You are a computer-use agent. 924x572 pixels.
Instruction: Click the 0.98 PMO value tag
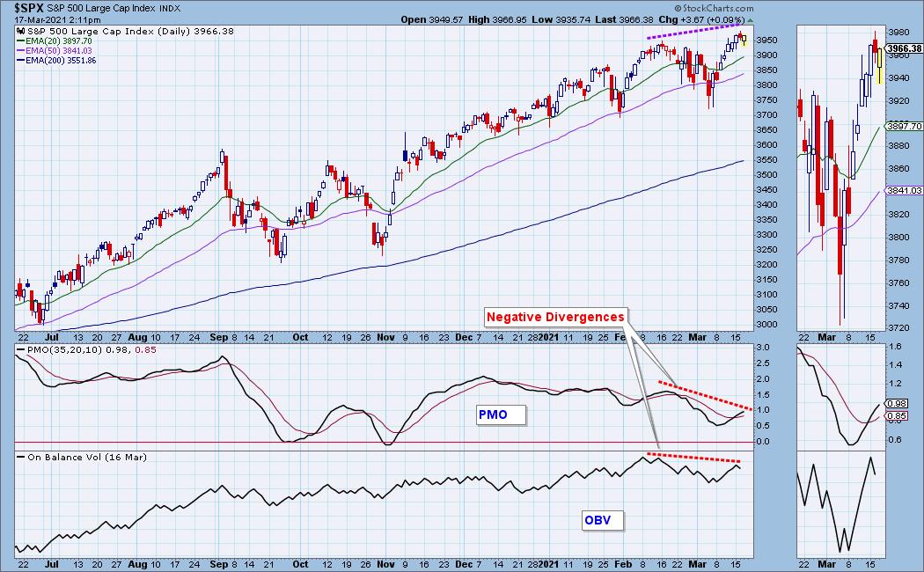coord(897,404)
